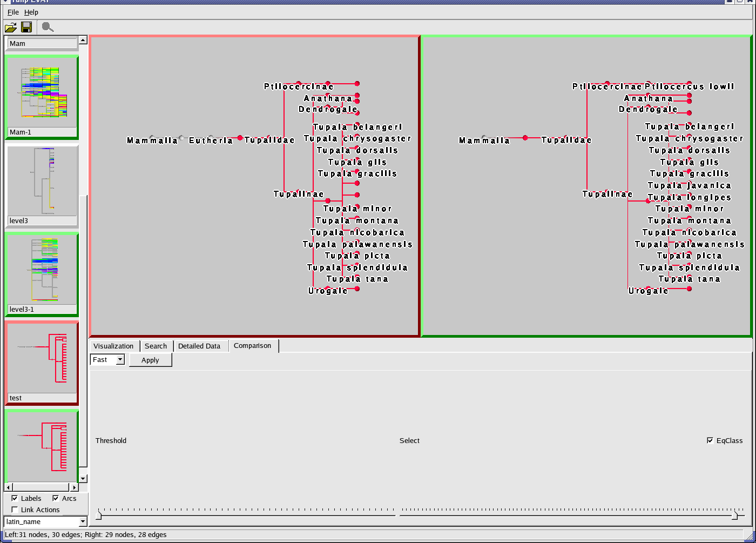Move the Threshold slider handle

click(x=98, y=516)
